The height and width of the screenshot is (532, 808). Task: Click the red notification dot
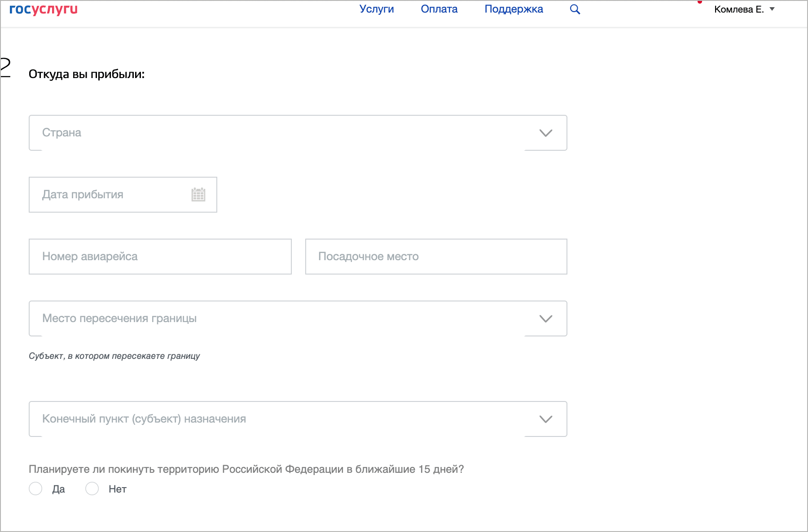699,2
